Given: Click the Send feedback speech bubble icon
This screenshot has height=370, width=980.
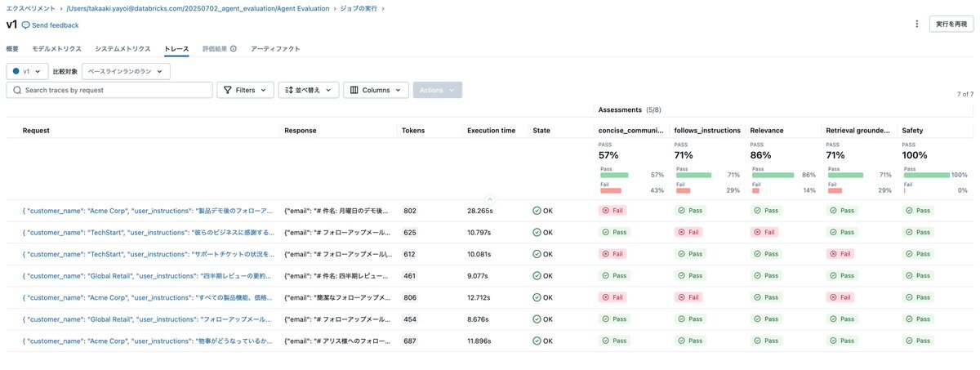Looking at the screenshot, I should (x=25, y=25).
